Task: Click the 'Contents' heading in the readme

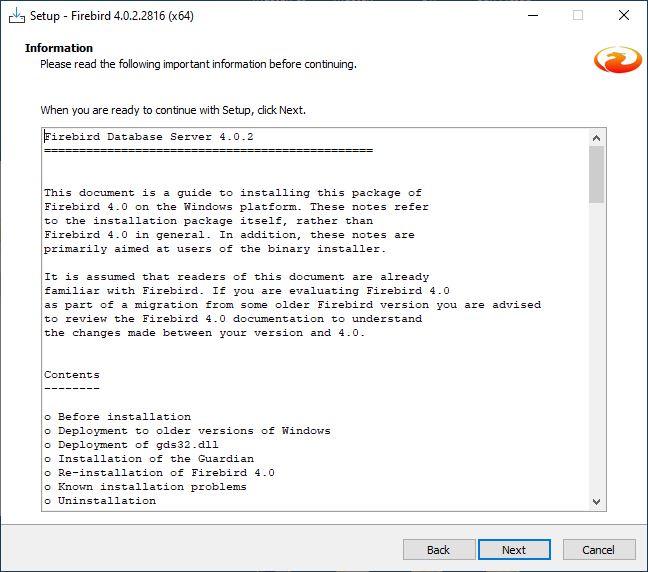Action: pyautogui.click(x=72, y=375)
